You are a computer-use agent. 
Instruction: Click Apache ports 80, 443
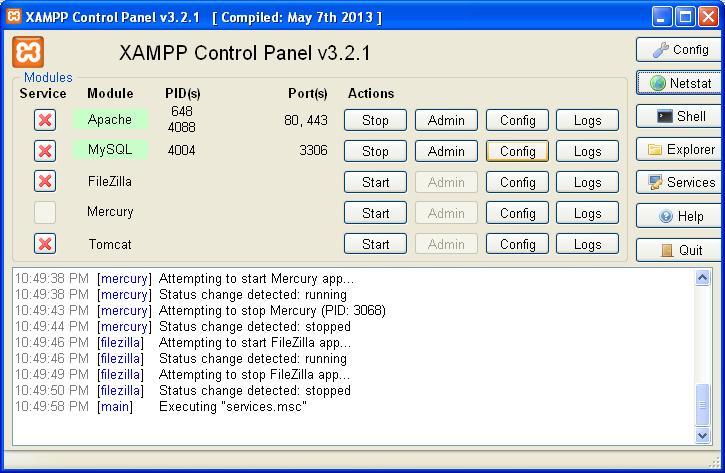click(306, 120)
